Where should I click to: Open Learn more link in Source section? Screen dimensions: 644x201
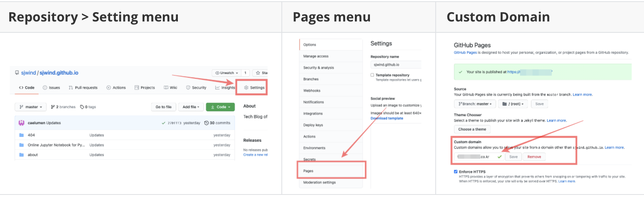(x=582, y=94)
